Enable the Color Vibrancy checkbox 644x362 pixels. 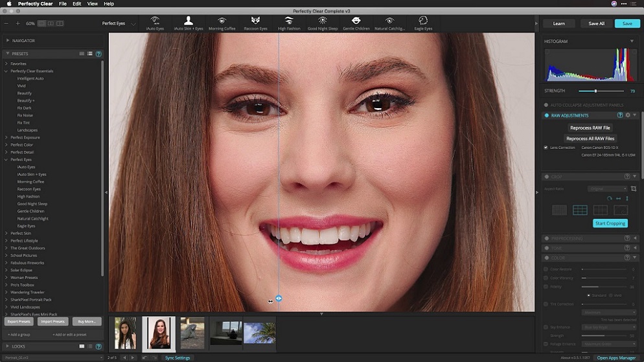pos(546,278)
